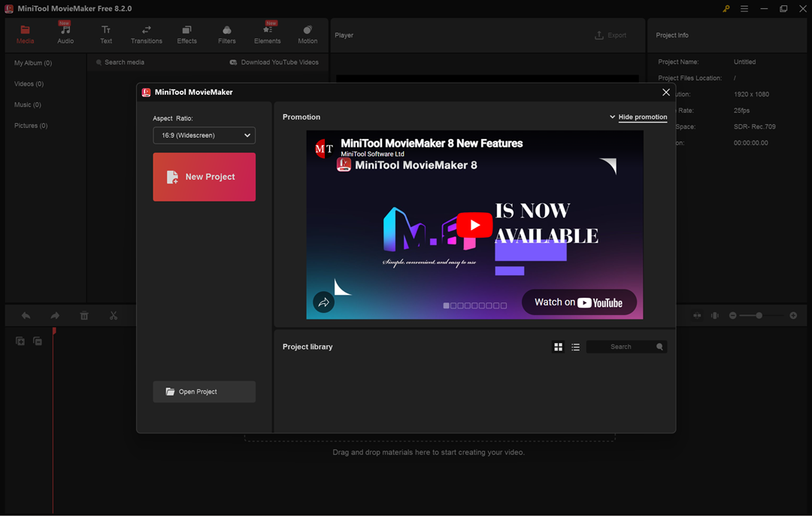Click the zoom in plus icon
The image size is (812, 516).
[793, 315]
